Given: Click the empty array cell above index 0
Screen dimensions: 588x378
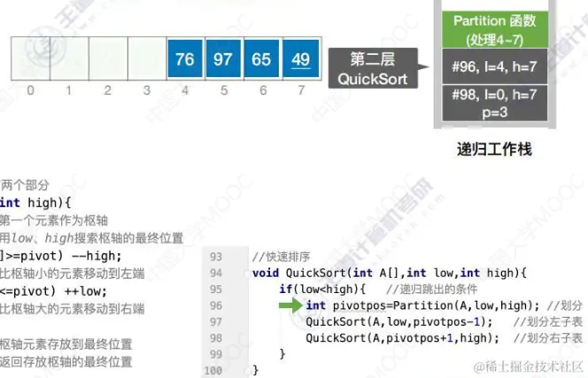Looking at the screenshot, I should pyautogui.click(x=30, y=58).
